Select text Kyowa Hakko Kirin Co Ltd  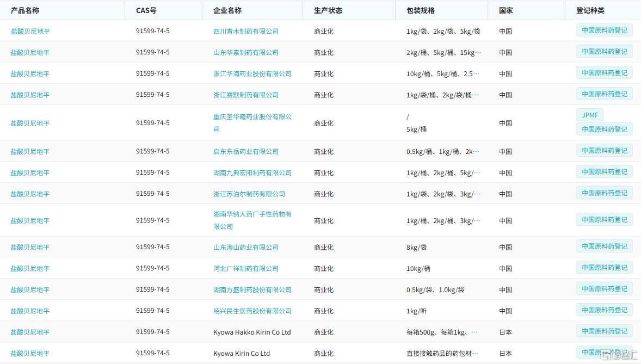click(252, 332)
